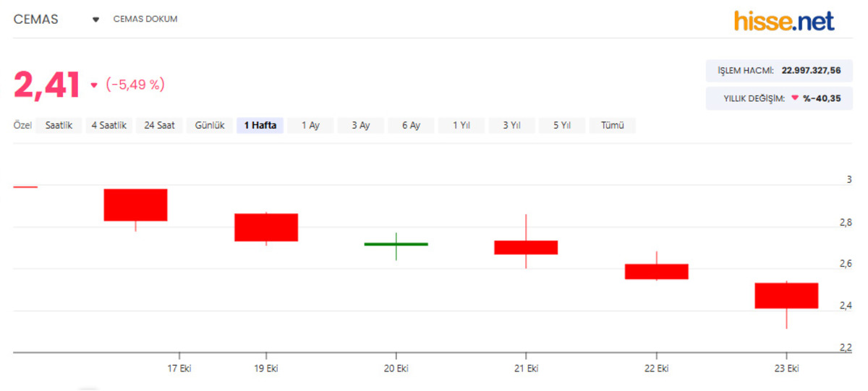Click the 19 Eki axis date label
This screenshot has height=391, width=868.
(266, 368)
